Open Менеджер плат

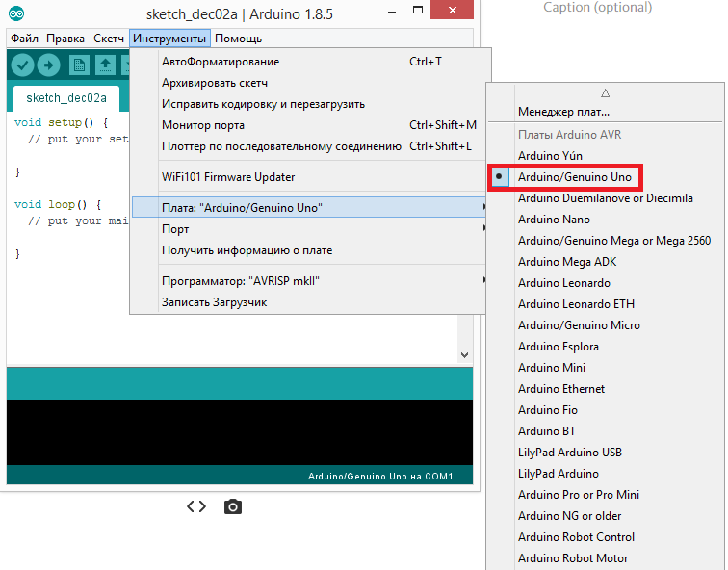click(x=606, y=112)
